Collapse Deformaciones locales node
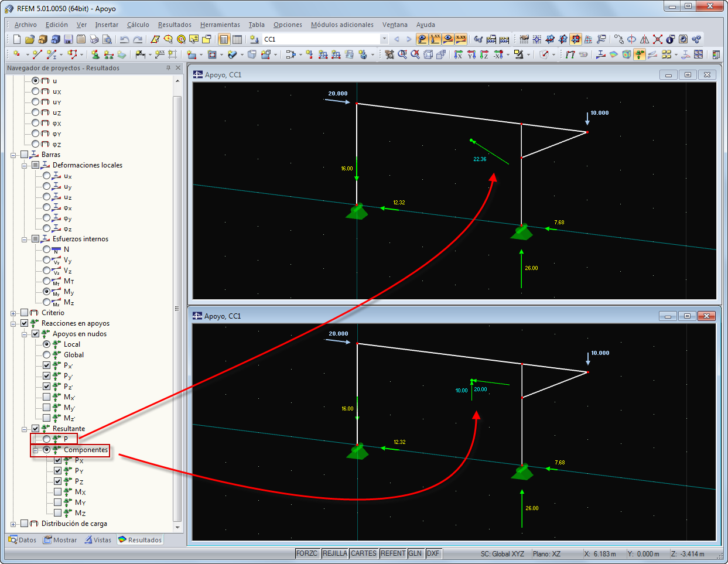 point(25,166)
